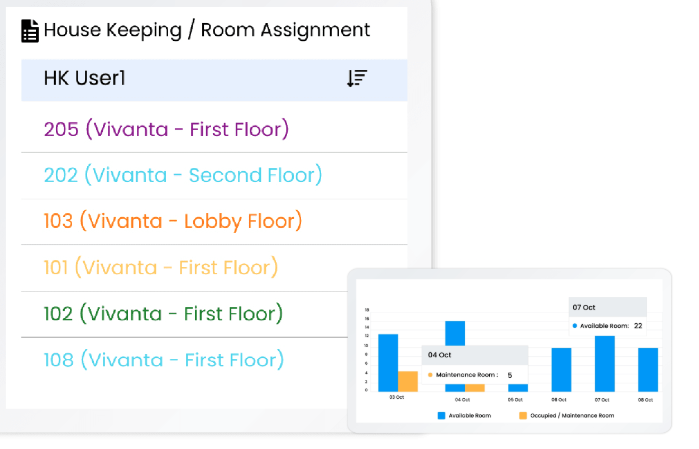Click the House Keeping / Room Assignment title
This screenshot has height=449, width=699.
tap(207, 31)
